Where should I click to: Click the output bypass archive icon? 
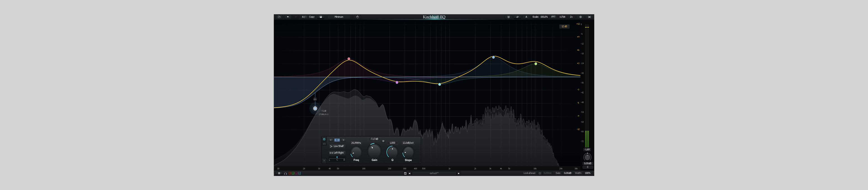(x=508, y=17)
